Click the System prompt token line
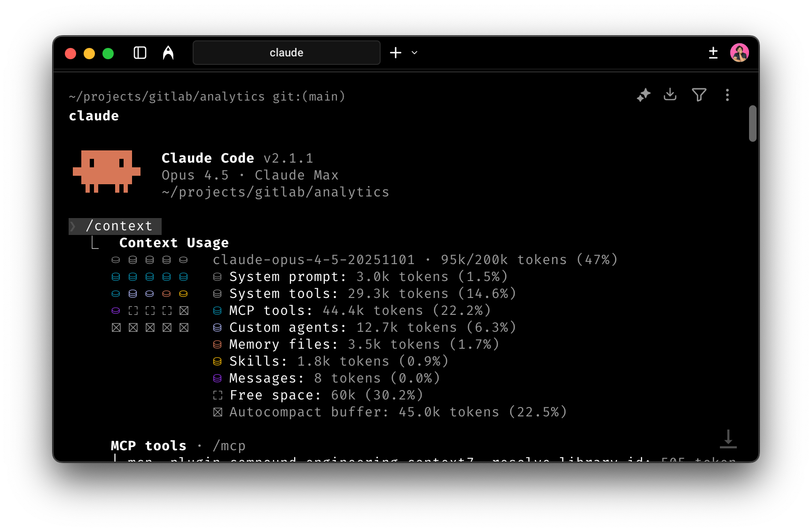Image resolution: width=812 pixels, height=532 pixels. point(360,277)
